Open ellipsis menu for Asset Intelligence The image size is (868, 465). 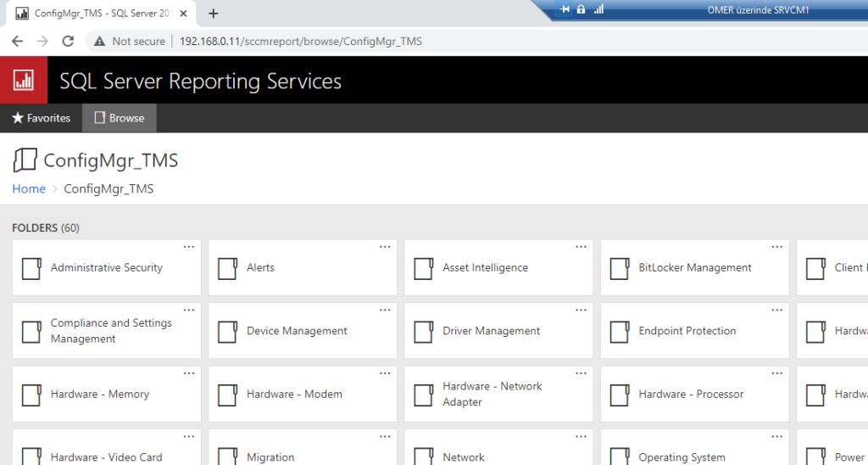pyautogui.click(x=581, y=247)
